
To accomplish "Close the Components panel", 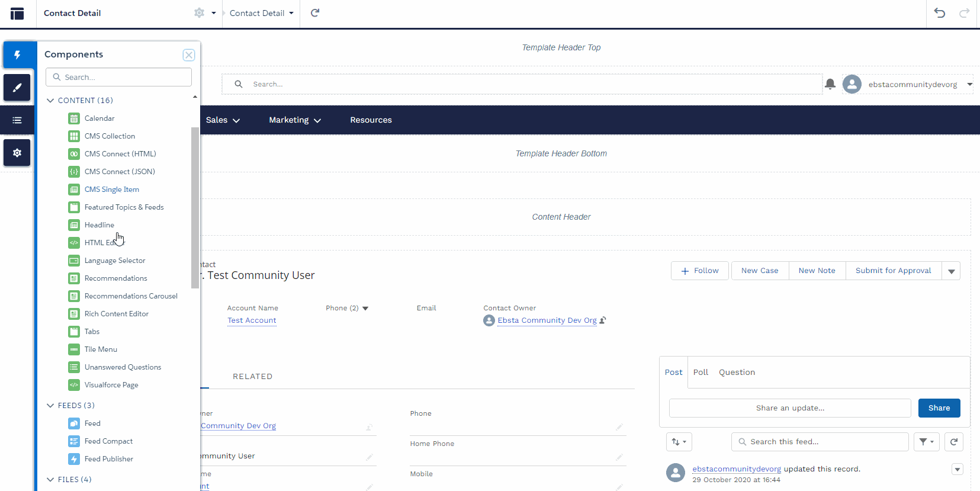I will (x=189, y=55).
